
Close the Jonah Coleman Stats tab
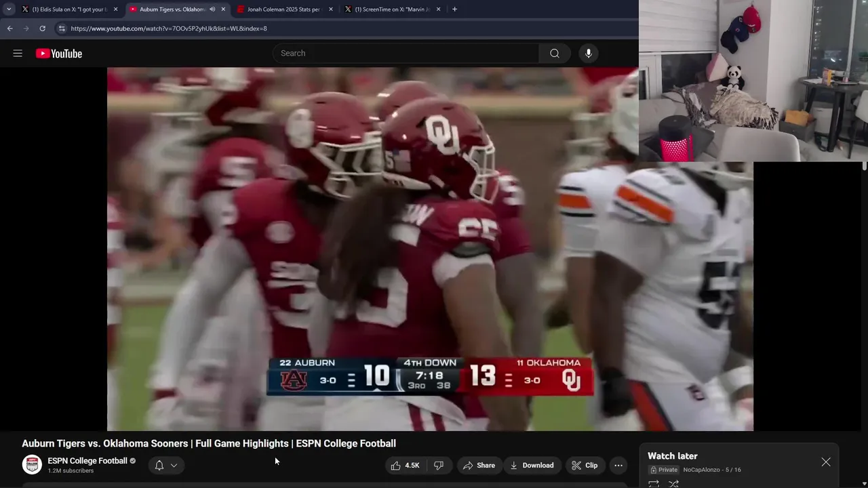pos(331,9)
